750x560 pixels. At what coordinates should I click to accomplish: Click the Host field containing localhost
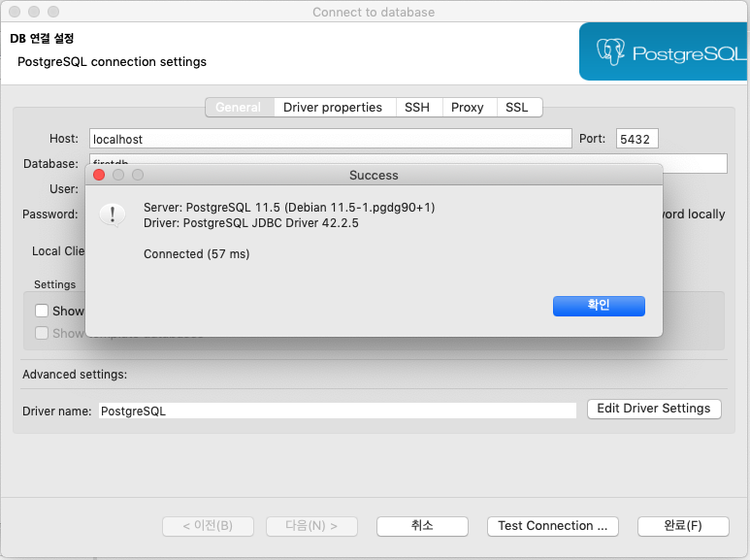[331, 139]
